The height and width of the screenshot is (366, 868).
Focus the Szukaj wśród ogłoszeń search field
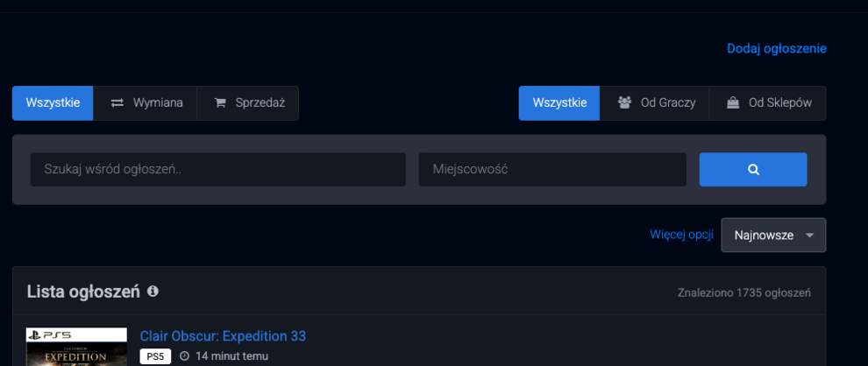click(x=217, y=170)
